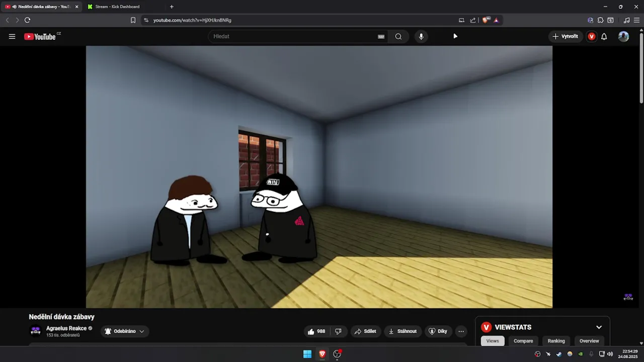Install or cast page icon in address bar
This screenshot has width=644, height=362.
pos(461,20)
